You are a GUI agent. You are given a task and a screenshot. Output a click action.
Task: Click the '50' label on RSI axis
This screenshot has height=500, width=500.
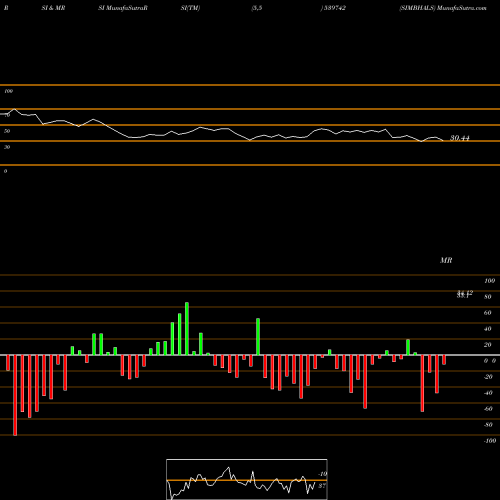[x=7, y=131]
